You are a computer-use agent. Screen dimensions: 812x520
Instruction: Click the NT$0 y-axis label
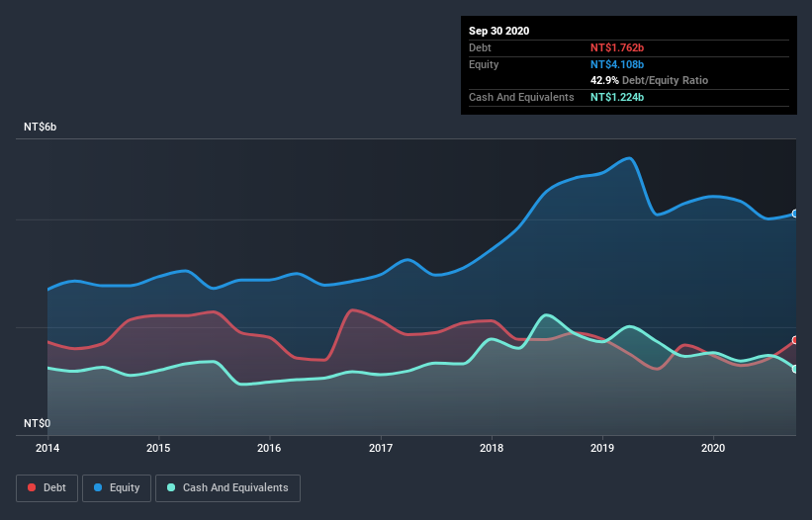coord(38,423)
